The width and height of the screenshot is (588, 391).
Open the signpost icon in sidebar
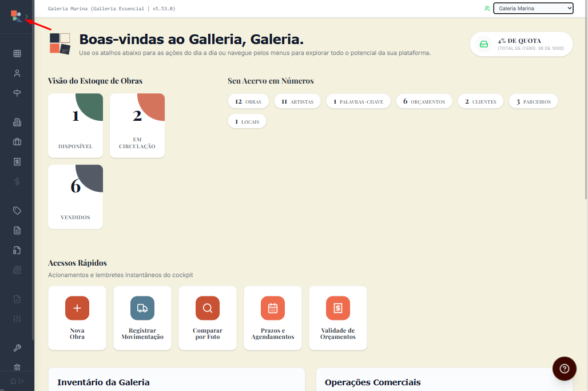coord(17,93)
